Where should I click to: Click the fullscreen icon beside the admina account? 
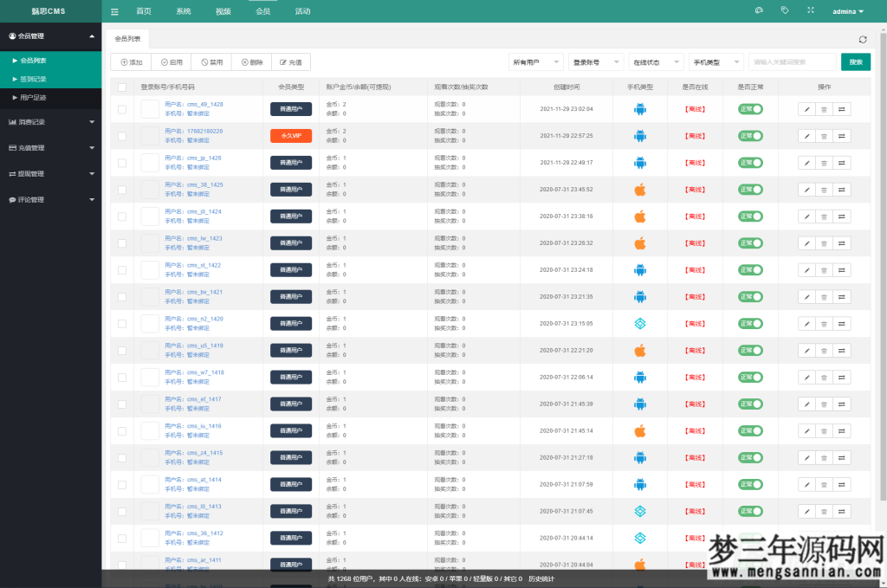pyautogui.click(x=809, y=10)
